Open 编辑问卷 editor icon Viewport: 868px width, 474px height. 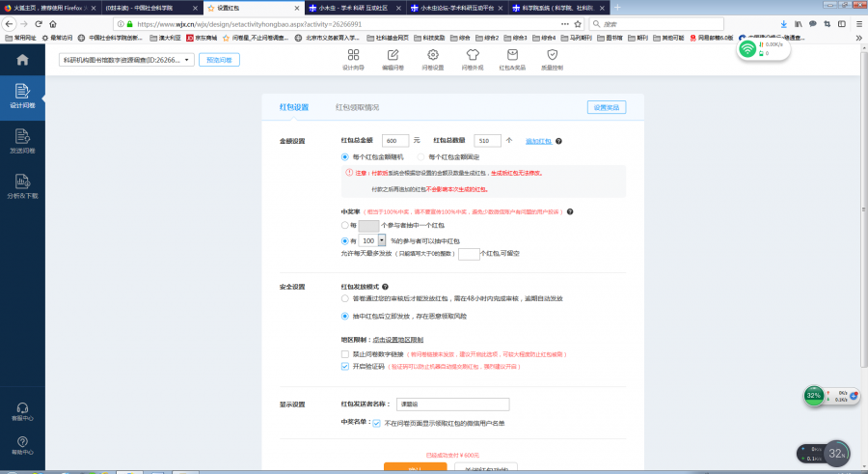pos(393,60)
